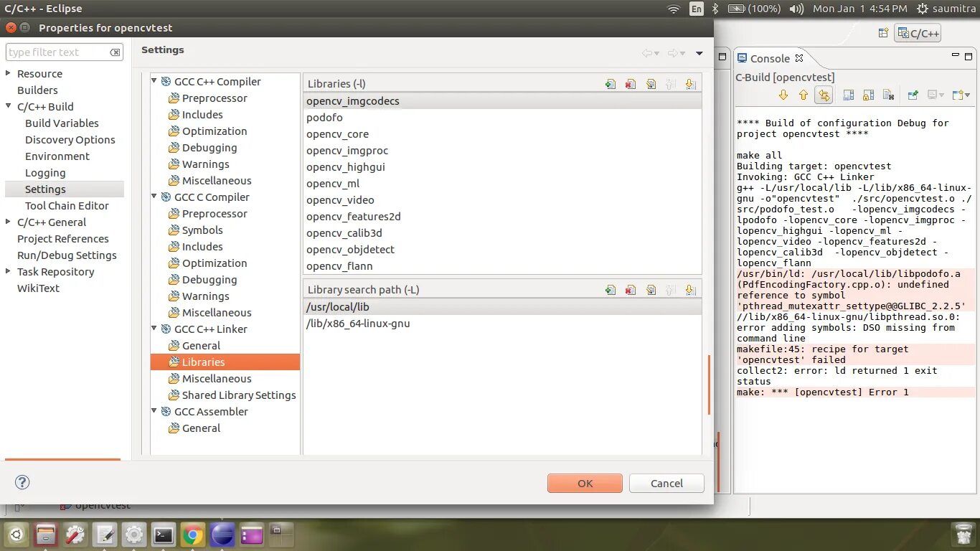Image resolution: width=980 pixels, height=551 pixels.
Task: Click Open Perspective icon in Eclipse toolbar
Action: click(x=883, y=33)
